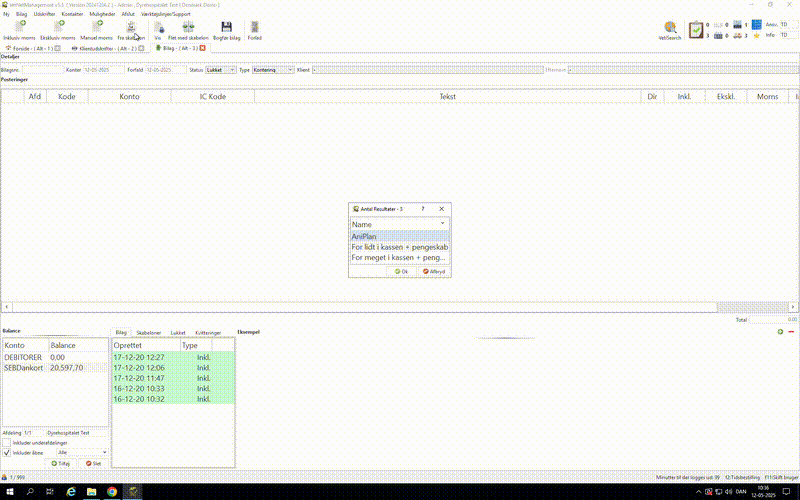Open the notification center icon
The image size is (800, 500).
click(x=786, y=492)
